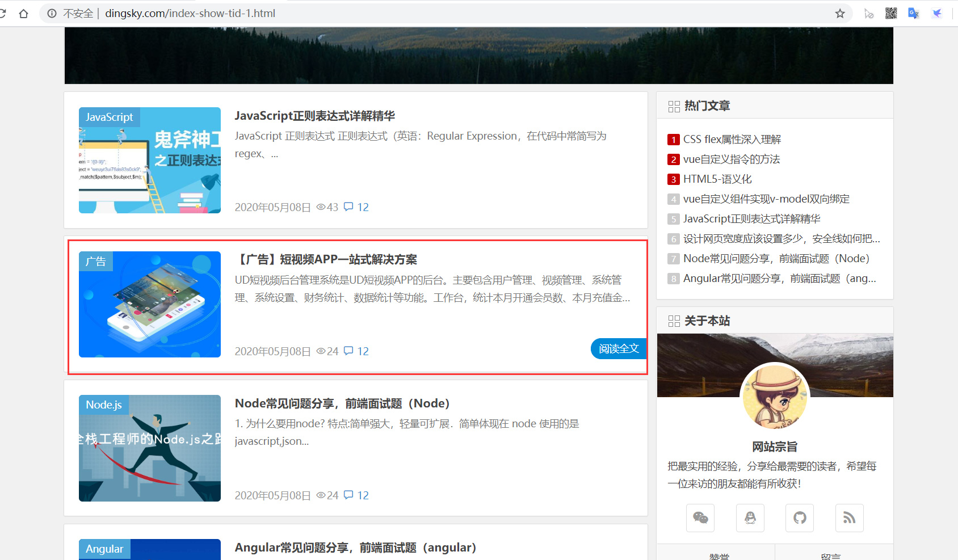Click the WeChat icon in 关于本站
This screenshot has height=560, width=958.
coord(700,517)
